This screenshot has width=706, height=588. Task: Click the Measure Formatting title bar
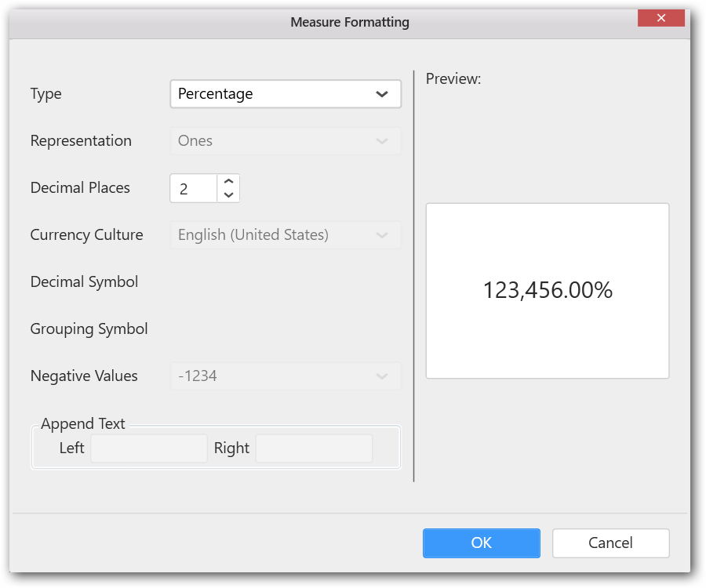(x=350, y=22)
